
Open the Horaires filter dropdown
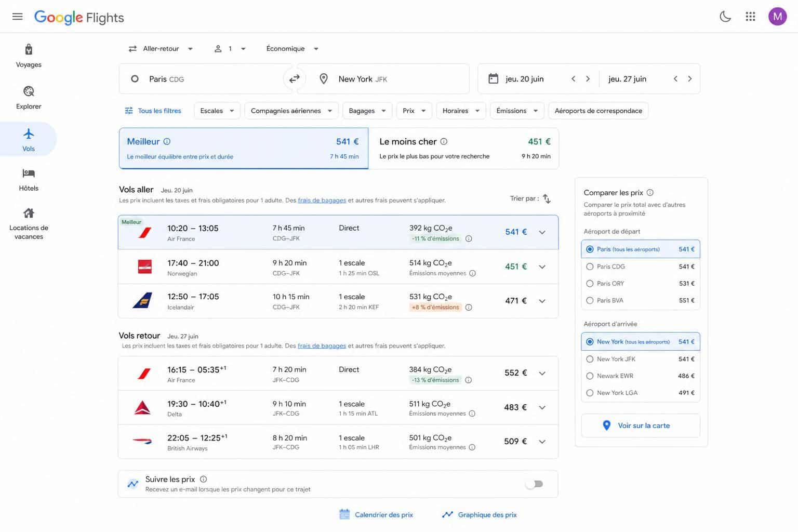pyautogui.click(x=461, y=111)
